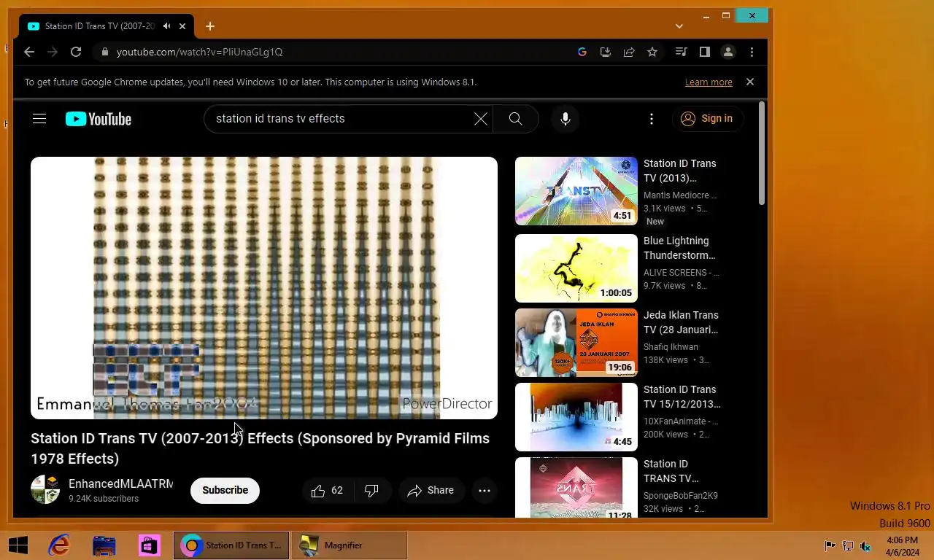The width and height of the screenshot is (934, 560).
Task: Open the Station ID TRANS TV SpongeBobFan2K9 thumbnail
Action: point(576,488)
